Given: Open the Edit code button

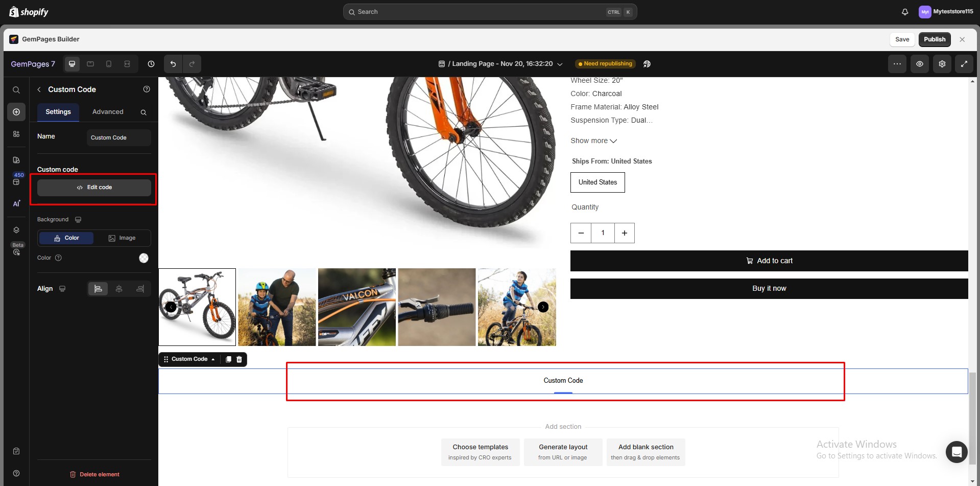Looking at the screenshot, I should tap(94, 187).
